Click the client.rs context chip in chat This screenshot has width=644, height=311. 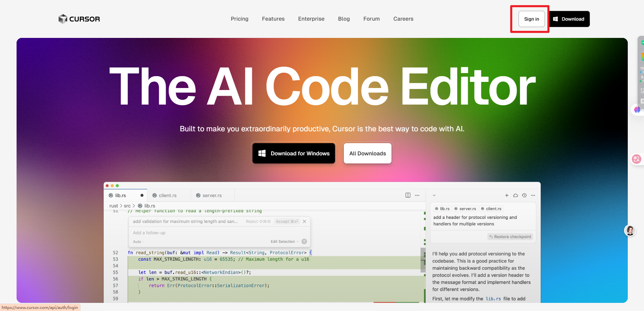pyautogui.click(x=491, y=209)
